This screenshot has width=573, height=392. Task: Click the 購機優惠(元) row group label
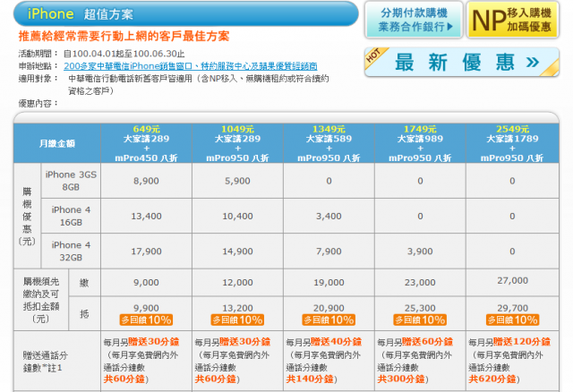[x=27, y=216]
